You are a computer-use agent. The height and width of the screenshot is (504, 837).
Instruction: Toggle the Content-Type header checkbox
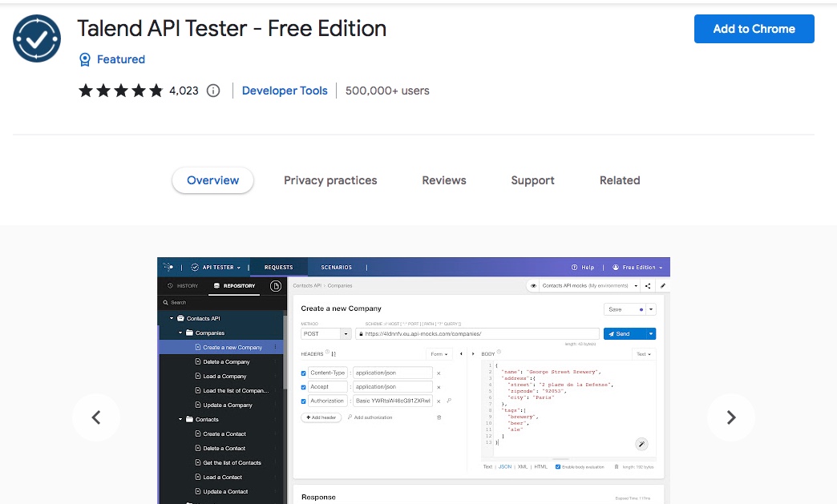click(304, 373)
